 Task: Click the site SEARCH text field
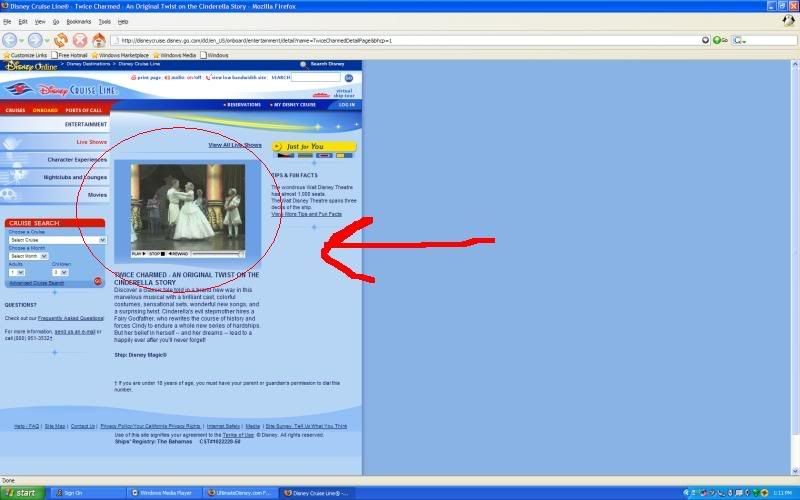click(315, 78)
